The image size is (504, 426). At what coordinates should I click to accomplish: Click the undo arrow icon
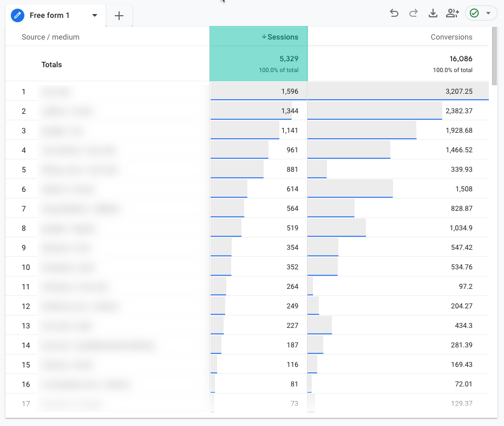[x=394, y=14]
